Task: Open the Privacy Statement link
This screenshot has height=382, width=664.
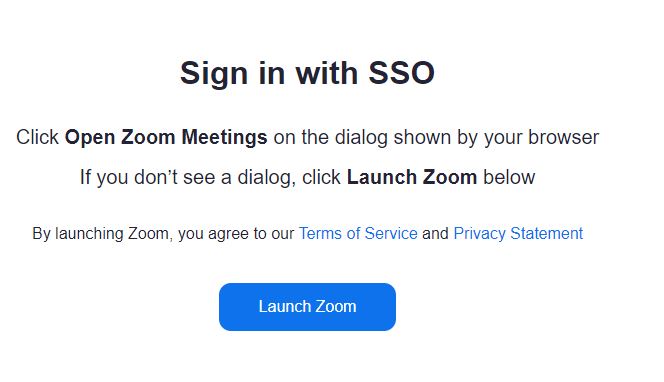Action: [518, 233]
